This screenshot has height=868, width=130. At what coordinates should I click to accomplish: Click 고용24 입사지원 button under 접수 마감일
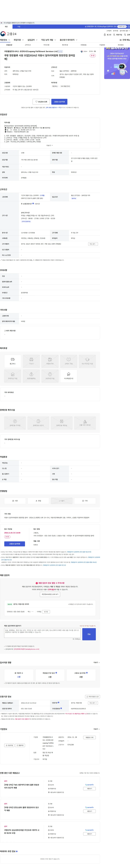point(15,544)
